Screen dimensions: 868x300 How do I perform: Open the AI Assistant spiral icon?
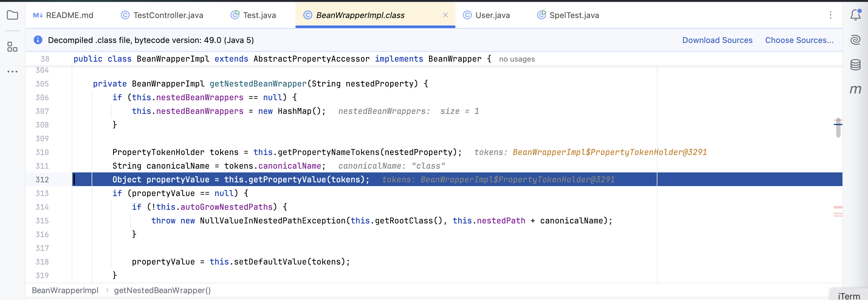[x=855, y=40]
